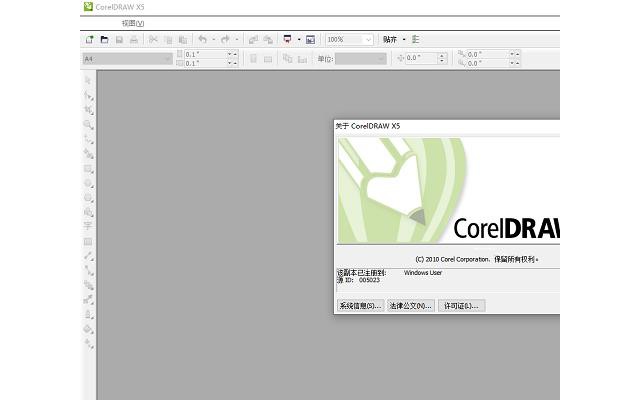Click the 系统信息(S)... button

click(x=360, y=306)
